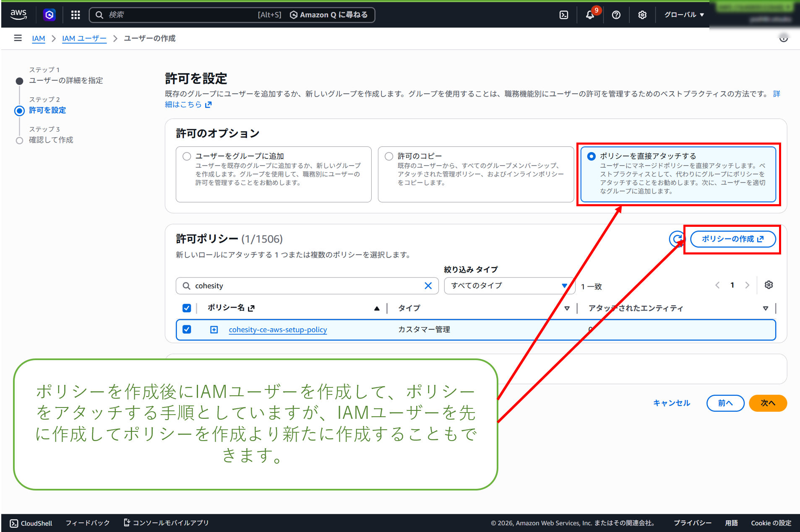
Task: Open the すべてのタイプ filter dropdown
Action: [x=509, y=286]
